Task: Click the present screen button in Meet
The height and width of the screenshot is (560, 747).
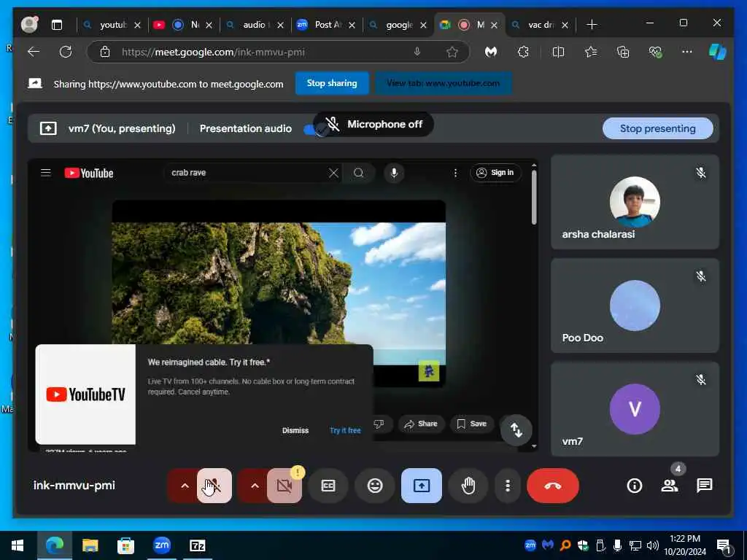Action: point(422,486)
